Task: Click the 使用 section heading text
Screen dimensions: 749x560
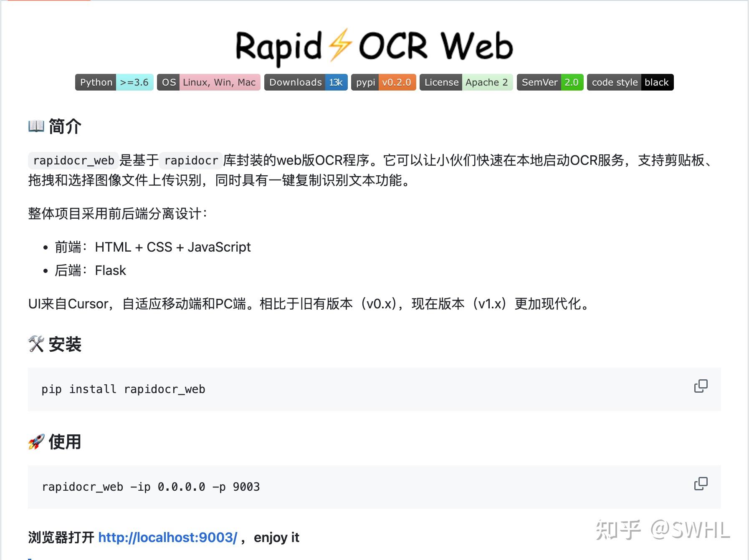Action: (65, 442)
